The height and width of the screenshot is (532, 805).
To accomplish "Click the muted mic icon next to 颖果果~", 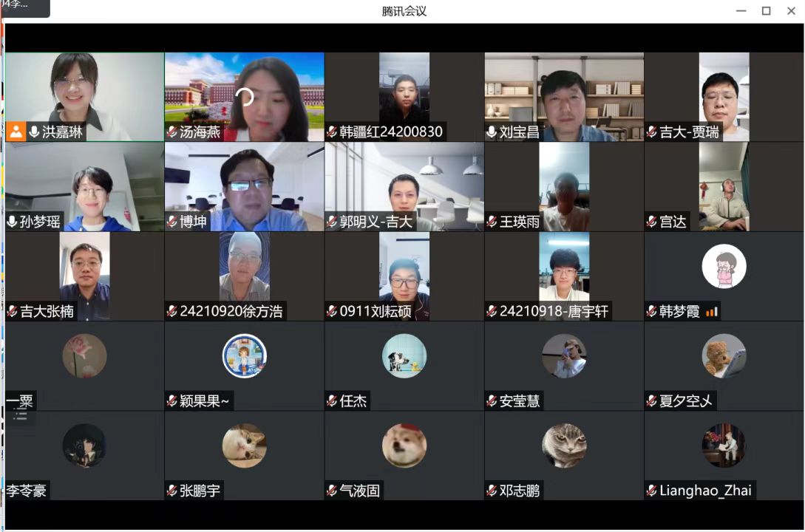I will click(x=171, y=401).
